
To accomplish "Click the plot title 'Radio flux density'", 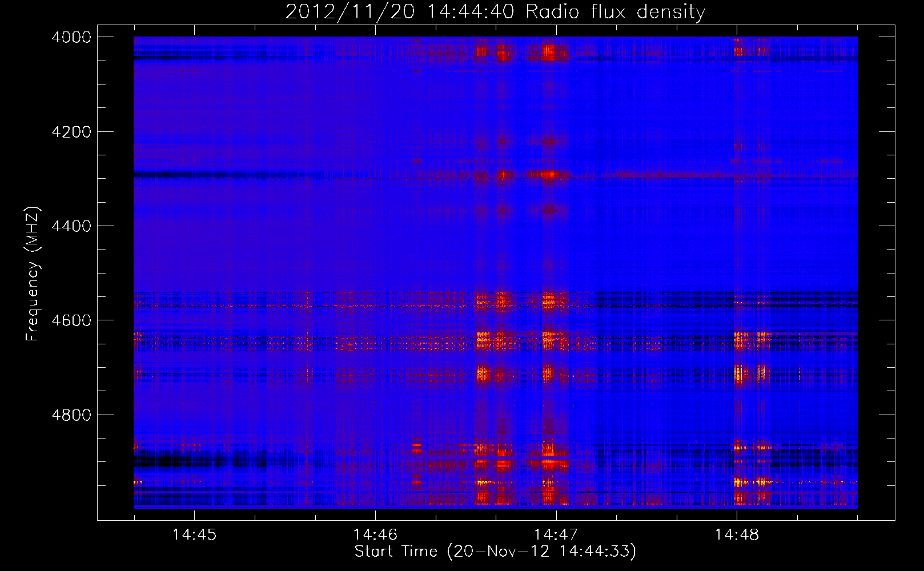I will click(615, 12).
